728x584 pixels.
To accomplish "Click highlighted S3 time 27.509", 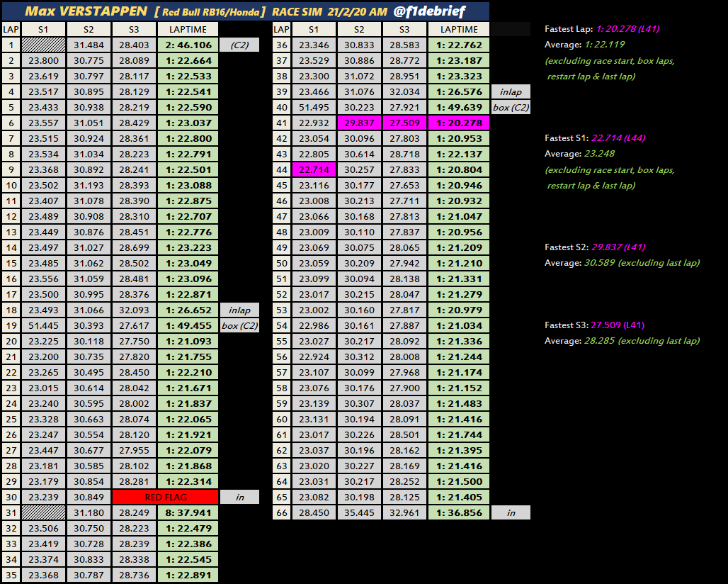I will click(404, 123).
